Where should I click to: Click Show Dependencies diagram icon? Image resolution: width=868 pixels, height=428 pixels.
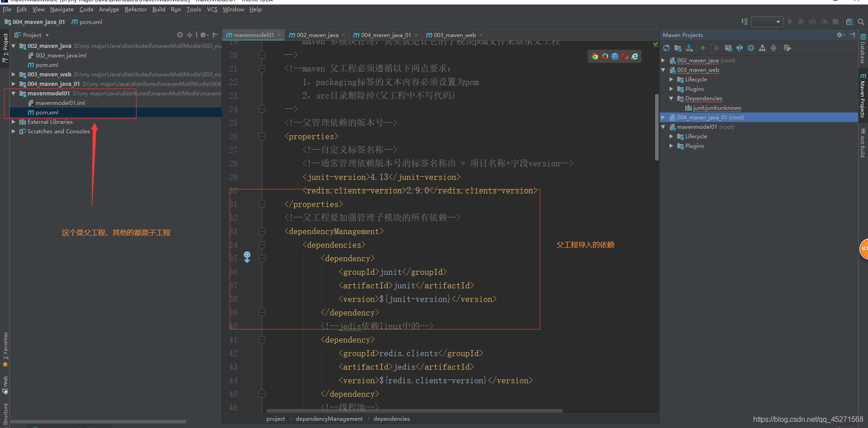pyautogui.click(x=762, y=48)
